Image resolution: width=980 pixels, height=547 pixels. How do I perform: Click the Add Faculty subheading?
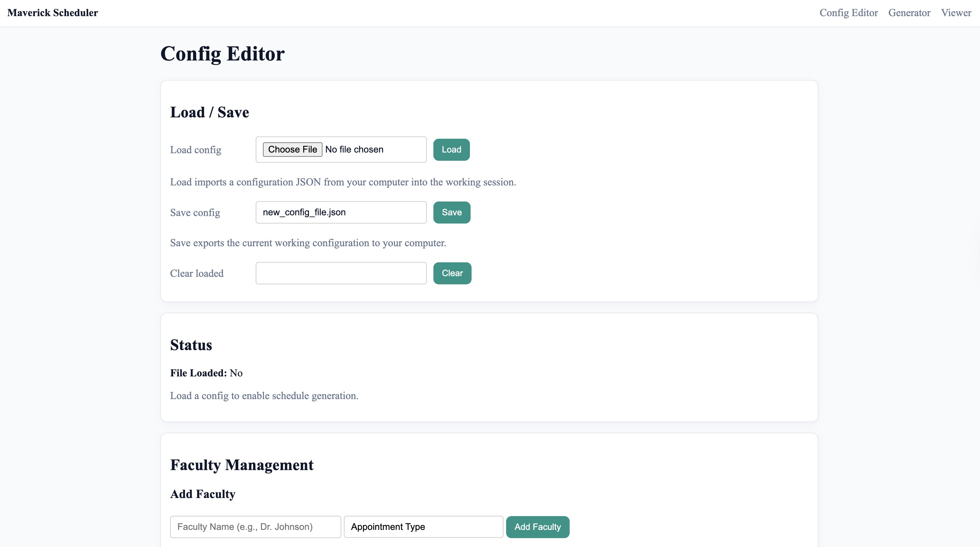pos(202,494)
